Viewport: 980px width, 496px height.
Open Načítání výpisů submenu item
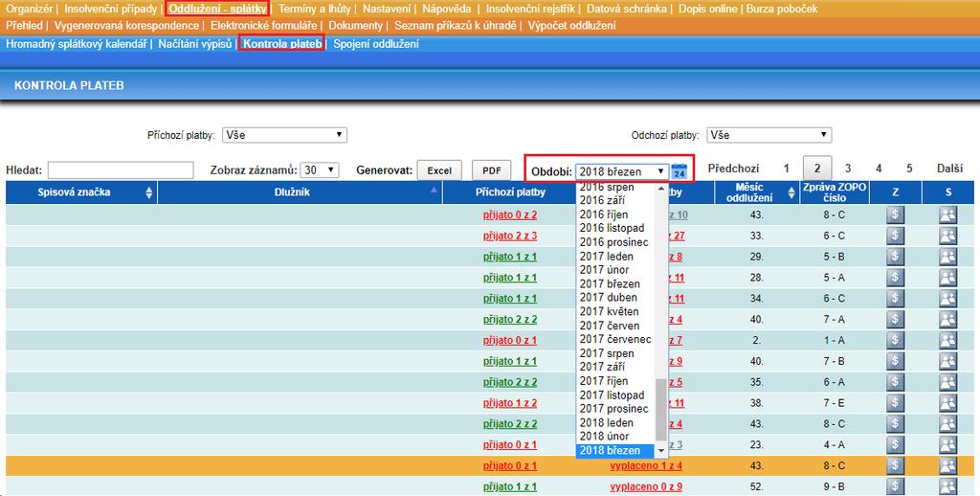tap(195, 44)
